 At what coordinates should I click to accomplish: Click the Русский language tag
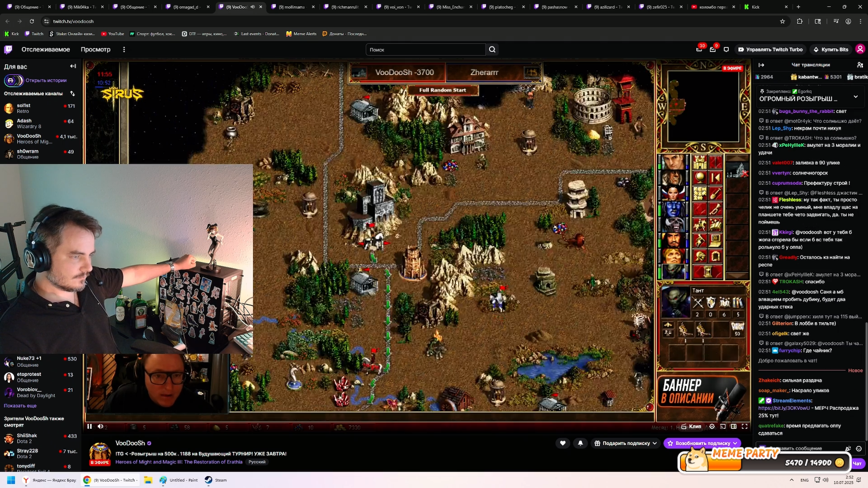(x=257, y=462)
